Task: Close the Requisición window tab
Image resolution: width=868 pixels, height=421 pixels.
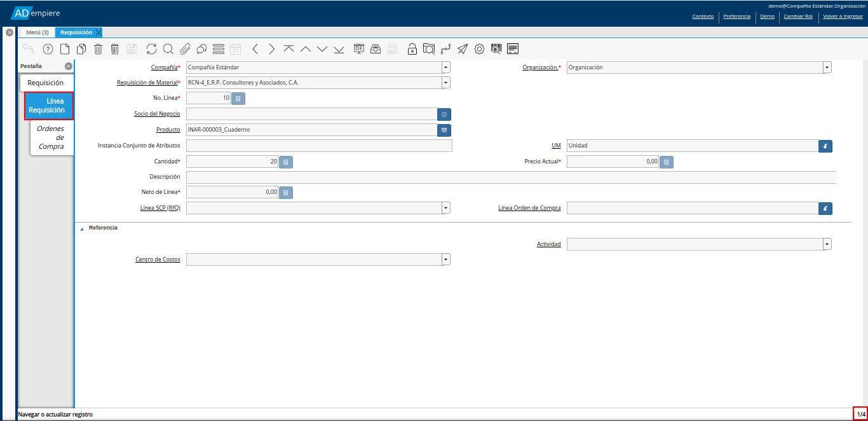Action: 98,32
